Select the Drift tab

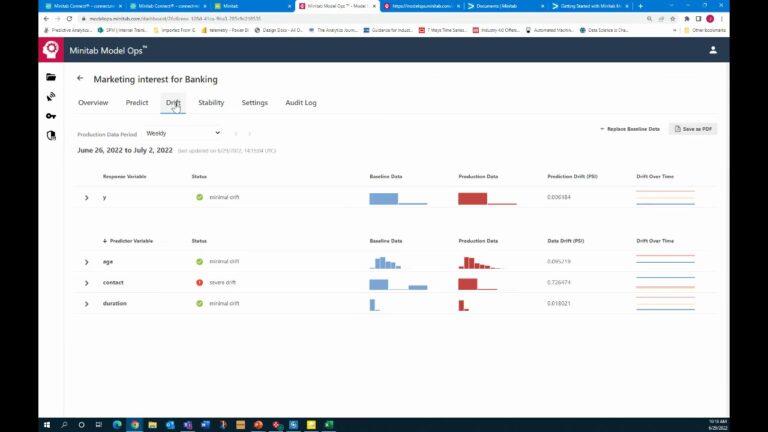click(x=173, y=102)
